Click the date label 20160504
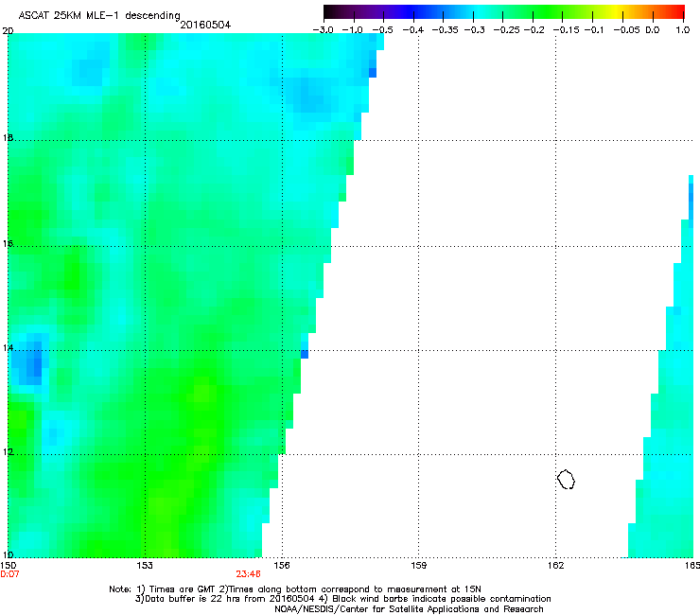This screenshot has height=615, width=700. (205, 25)
